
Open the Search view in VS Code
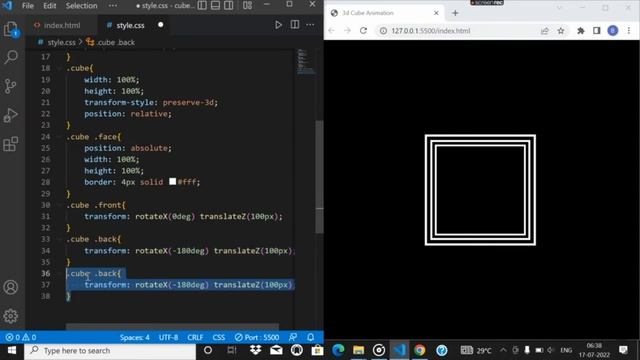(11, 57)
